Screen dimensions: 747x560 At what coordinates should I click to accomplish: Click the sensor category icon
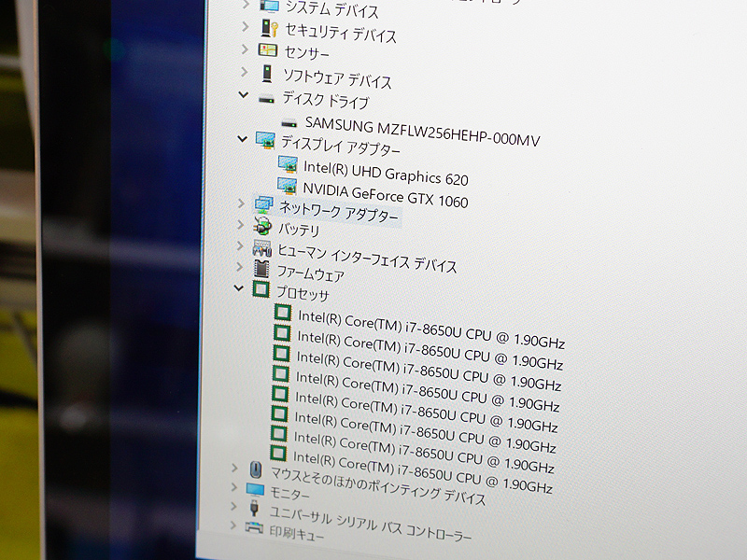[267, 50]
